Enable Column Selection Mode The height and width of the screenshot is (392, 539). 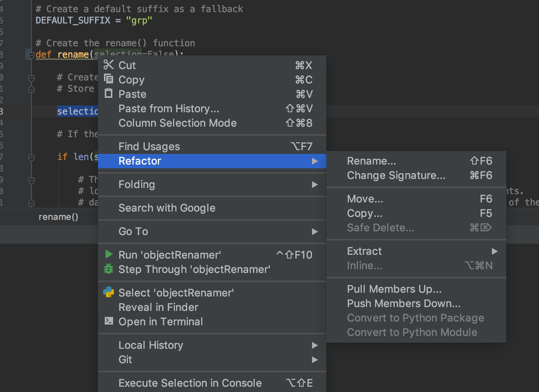(x=177, y=123)
